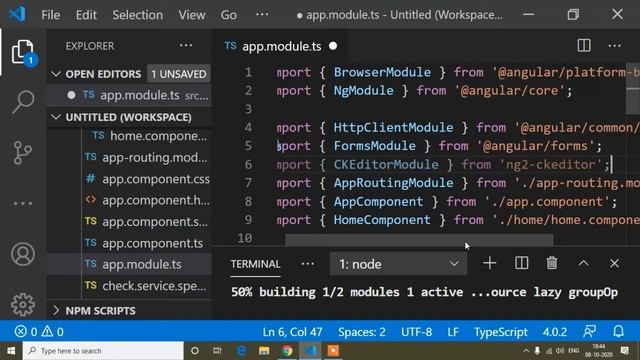Open app.component.spec file in explorer
This screenshot has height=360, width=640.
[x=146, y=222]
